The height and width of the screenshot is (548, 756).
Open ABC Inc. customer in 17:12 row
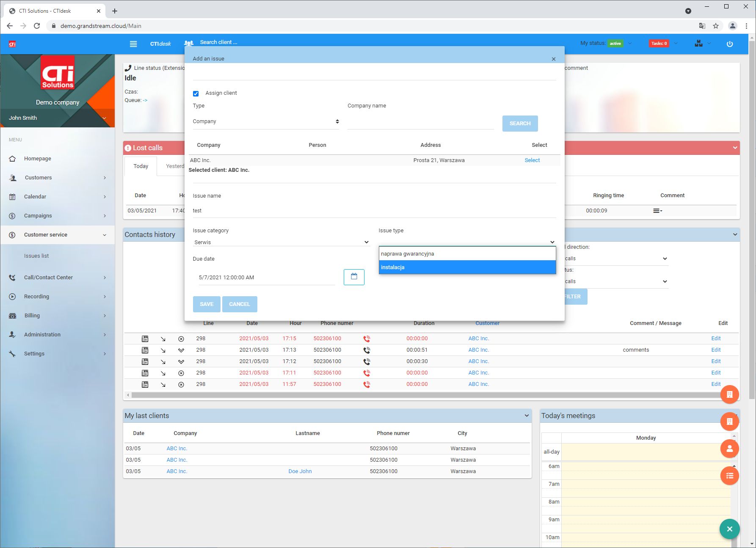click(x=478, y=361)
